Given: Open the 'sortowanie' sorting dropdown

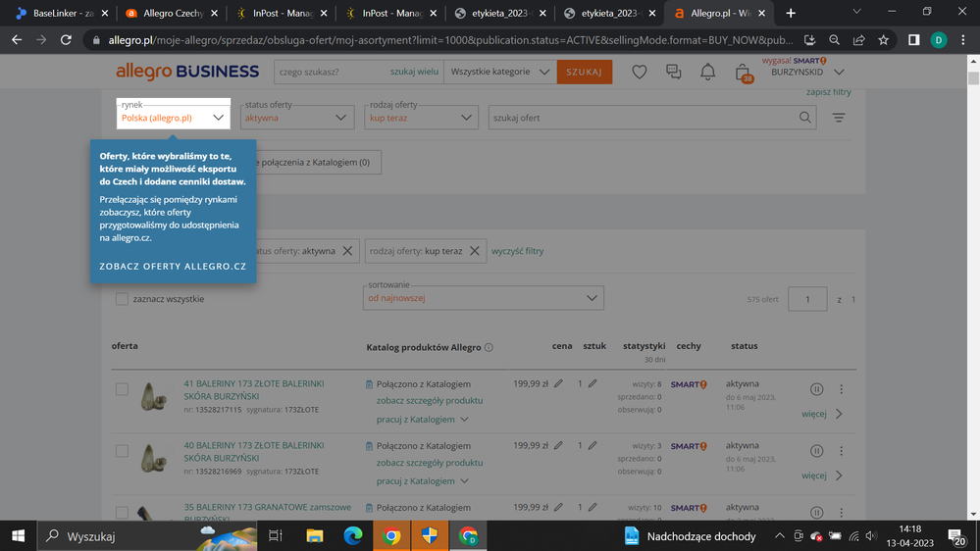Looking at the screenshot, I should tap(483, 298).
